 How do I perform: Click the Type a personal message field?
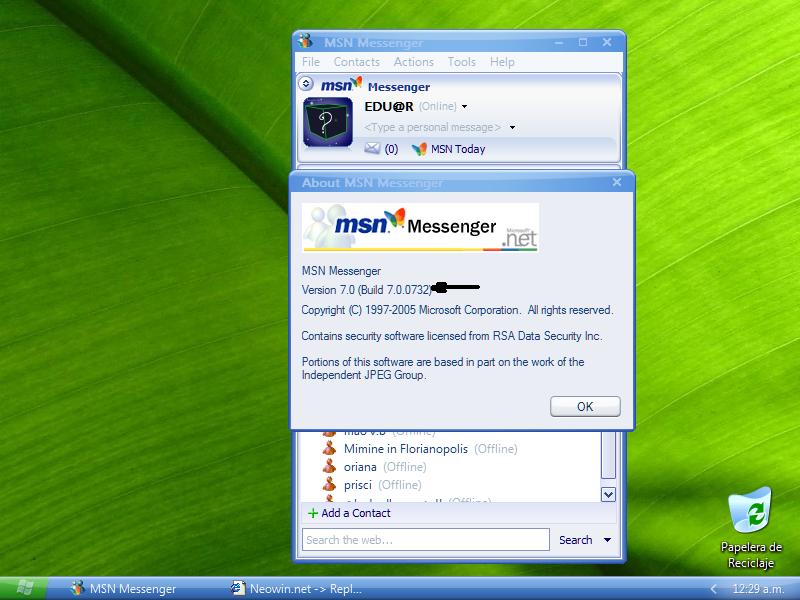coord(433,127)
